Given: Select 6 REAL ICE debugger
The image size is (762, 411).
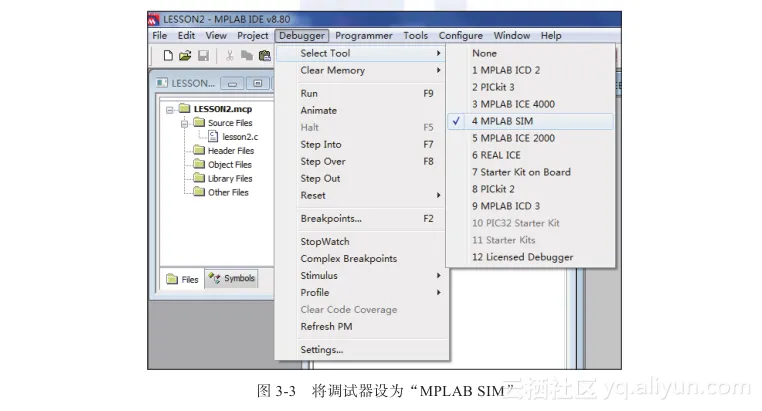Looking at the screenshot, I should click(530, 155).
